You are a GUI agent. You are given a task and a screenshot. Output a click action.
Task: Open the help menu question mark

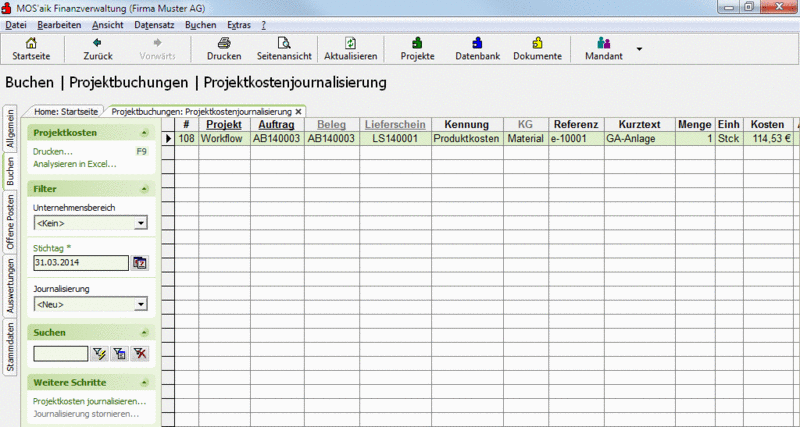pos(264,25)
